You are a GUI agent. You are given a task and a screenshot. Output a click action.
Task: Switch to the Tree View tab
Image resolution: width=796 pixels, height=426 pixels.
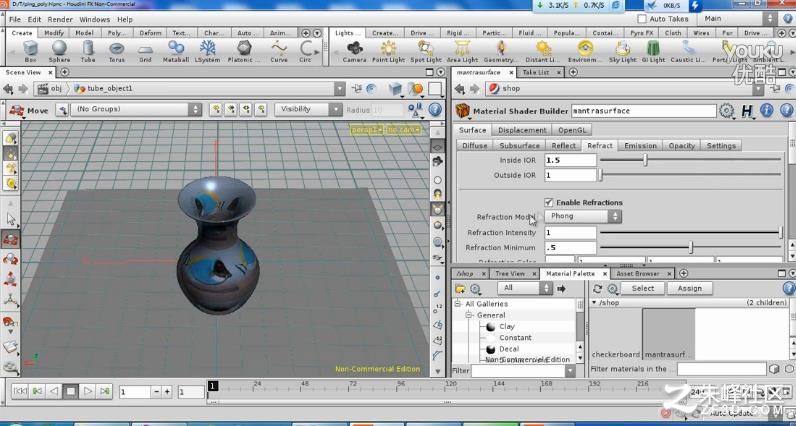coord(510,273)
